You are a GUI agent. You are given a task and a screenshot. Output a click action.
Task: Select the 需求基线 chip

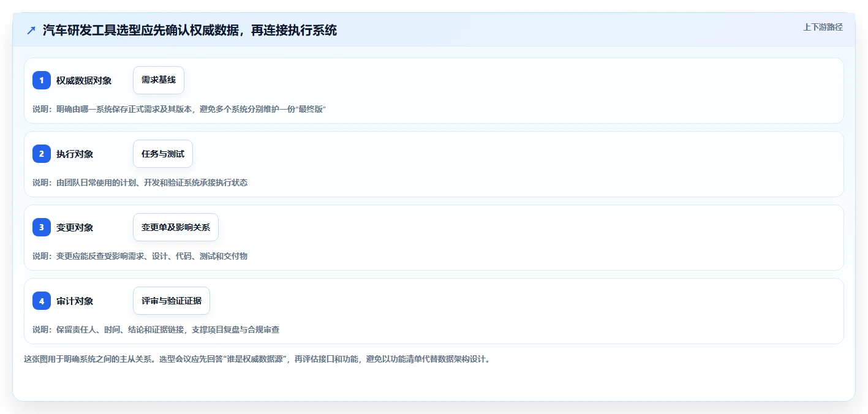(159, 80)
